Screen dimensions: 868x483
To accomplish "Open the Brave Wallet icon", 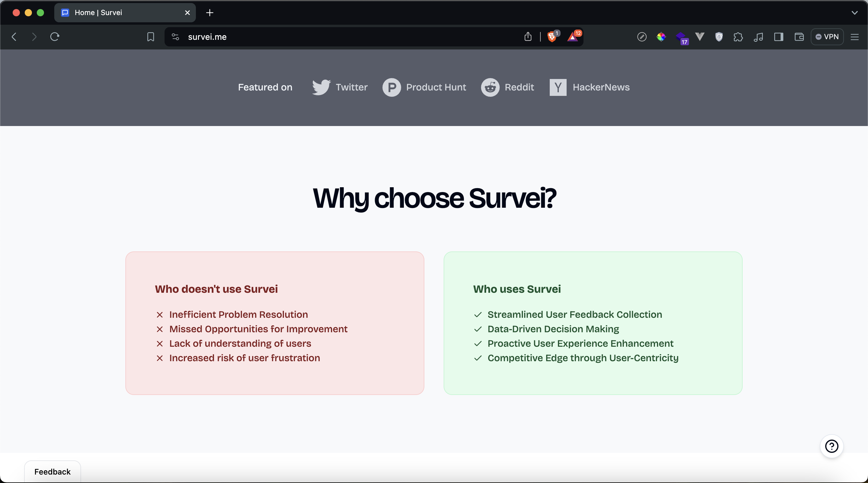I will click(799, 37).
